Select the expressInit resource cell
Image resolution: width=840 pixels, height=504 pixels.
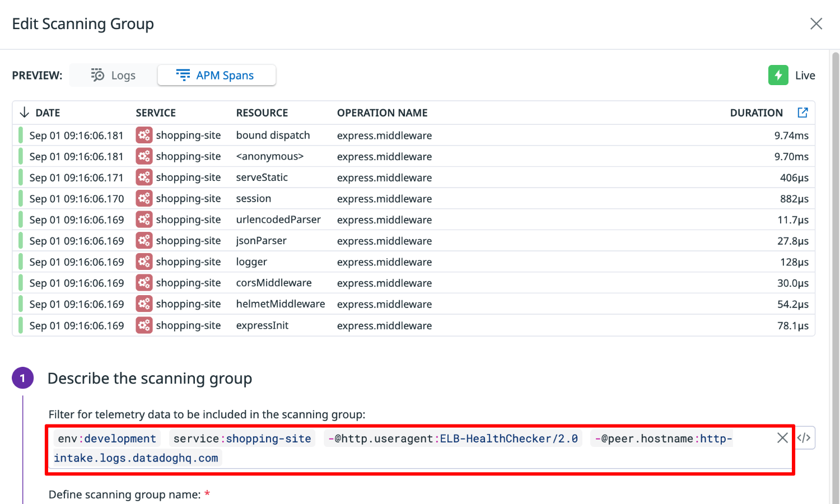[262, 325]
